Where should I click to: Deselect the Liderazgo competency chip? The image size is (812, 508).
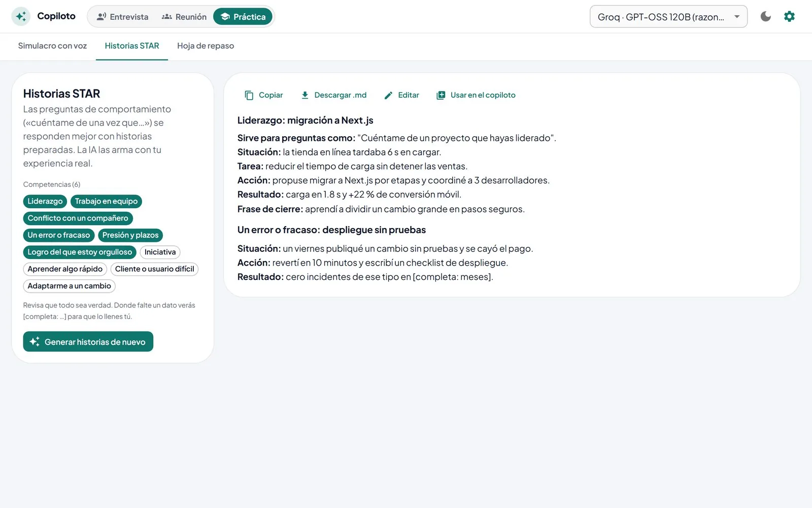(45, 201)
